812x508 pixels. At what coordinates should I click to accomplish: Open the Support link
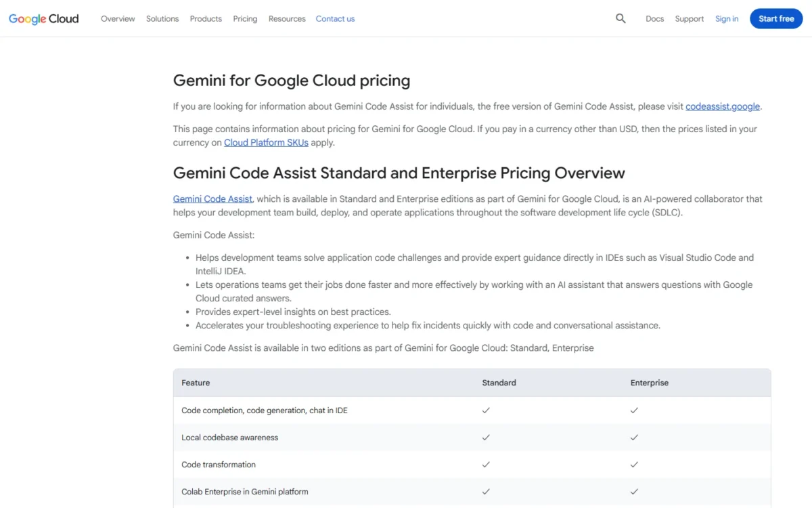point(689,19)
